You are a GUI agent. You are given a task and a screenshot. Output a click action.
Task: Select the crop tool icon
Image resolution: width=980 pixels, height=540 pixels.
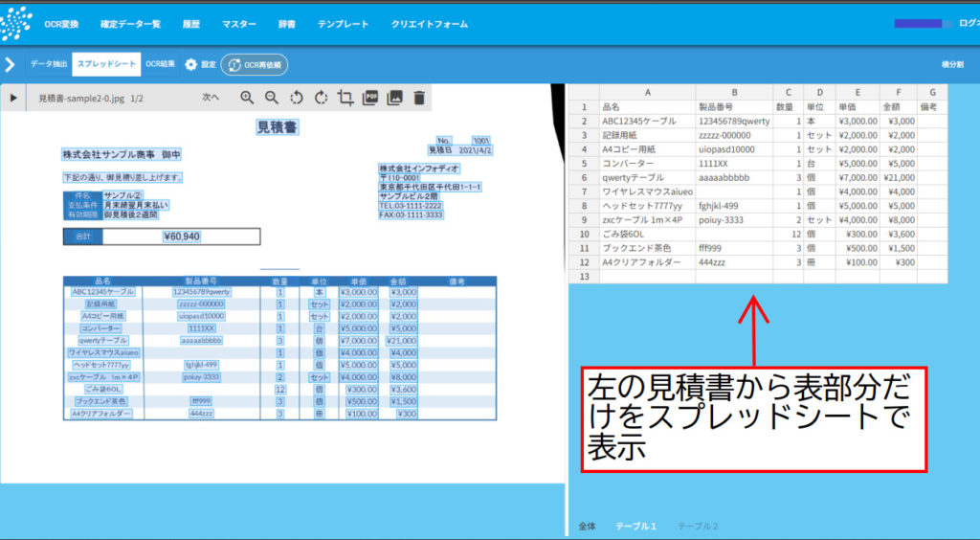point(345,98)
